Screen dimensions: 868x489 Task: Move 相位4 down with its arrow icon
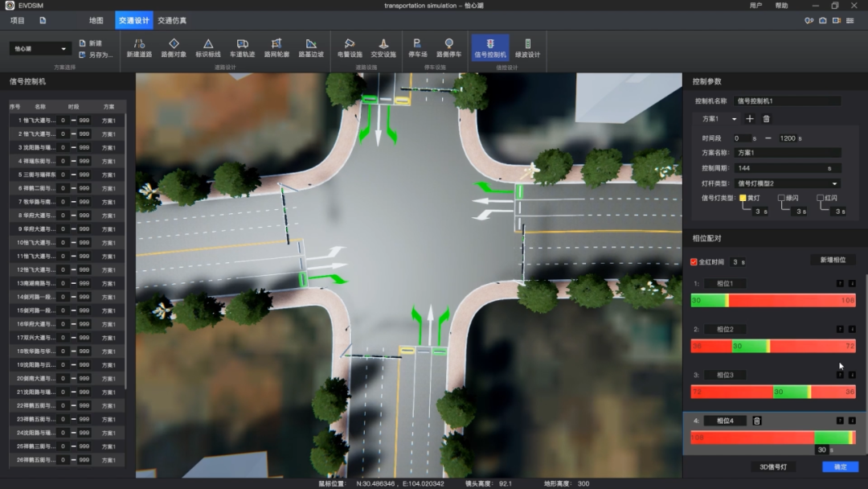tap(852, 421)
